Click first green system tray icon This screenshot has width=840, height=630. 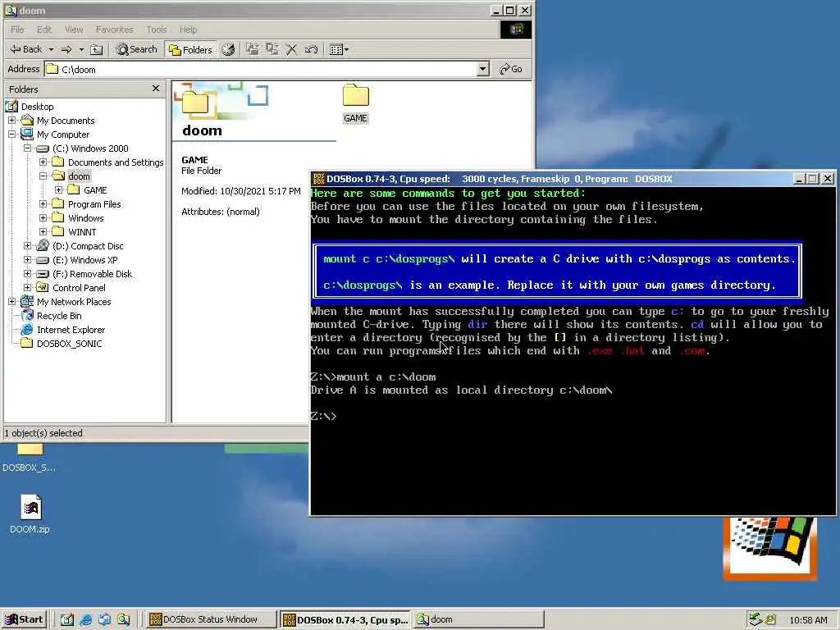pos(756,619)
